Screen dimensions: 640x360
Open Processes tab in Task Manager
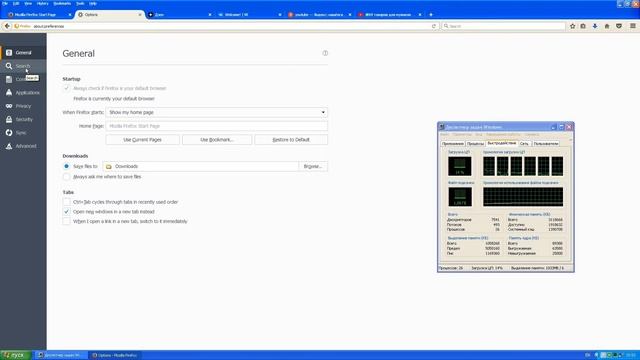(x=476, y=144)
